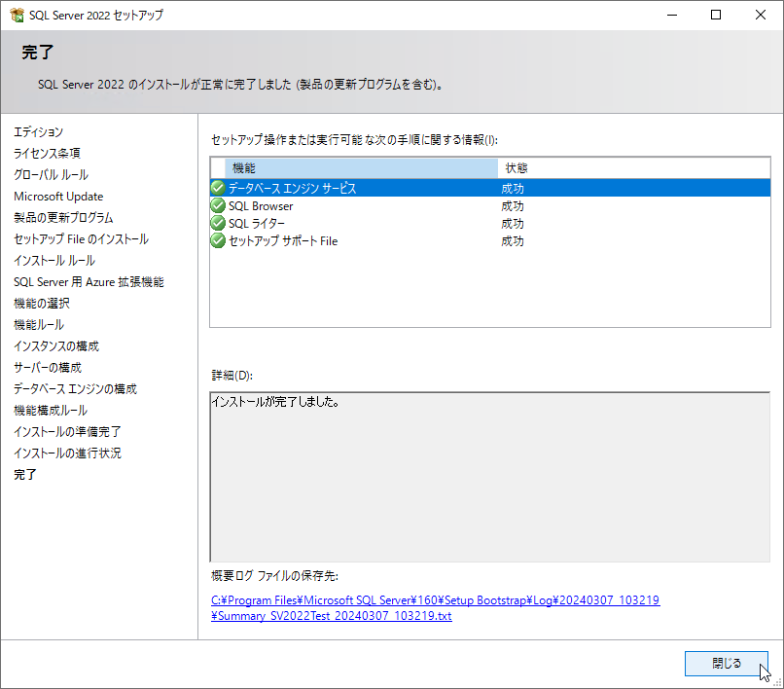Click the Microsoft Update step
Viewport: 784px width, 689px height.
pos(58,197)
